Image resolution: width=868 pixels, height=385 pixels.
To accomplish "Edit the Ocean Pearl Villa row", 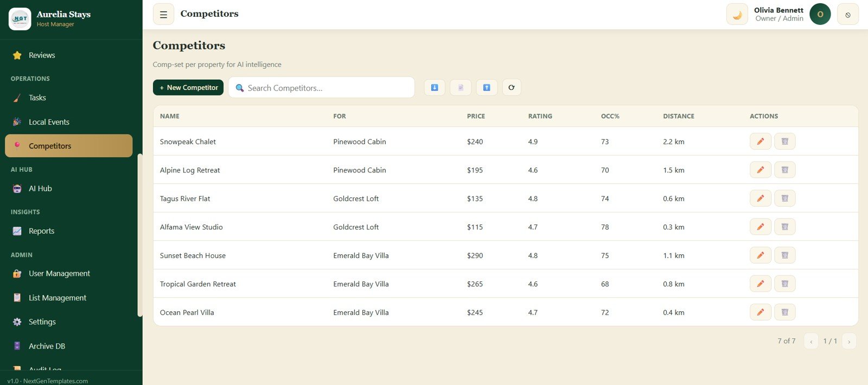I will point(761,312).
